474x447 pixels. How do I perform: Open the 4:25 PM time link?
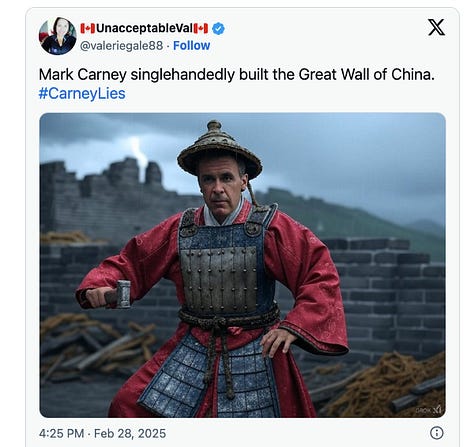[61, 433]
